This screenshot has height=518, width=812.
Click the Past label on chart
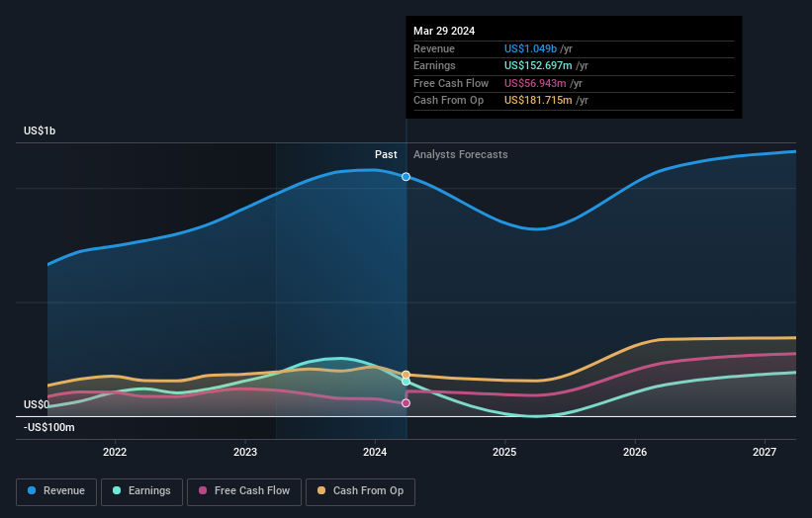click(x=386, y=154)
